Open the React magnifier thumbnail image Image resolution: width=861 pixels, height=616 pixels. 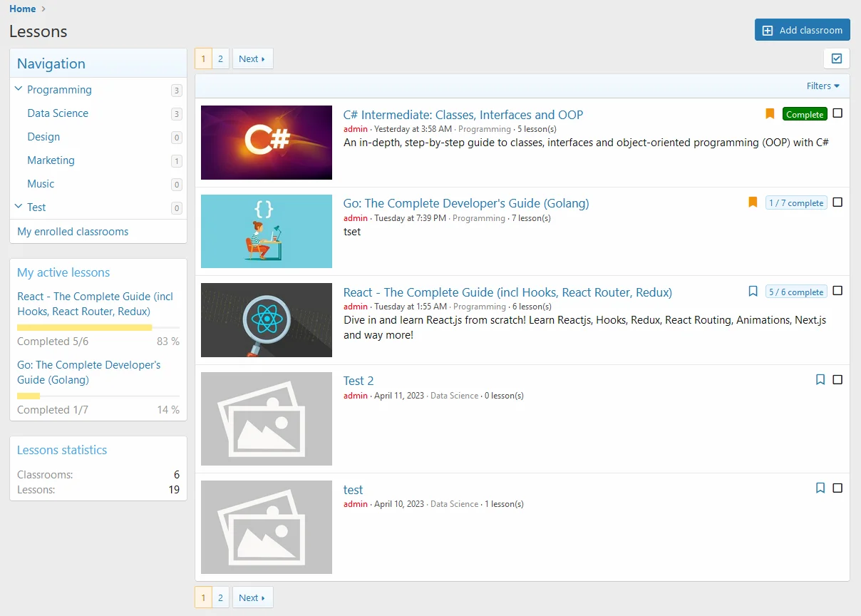267,320
